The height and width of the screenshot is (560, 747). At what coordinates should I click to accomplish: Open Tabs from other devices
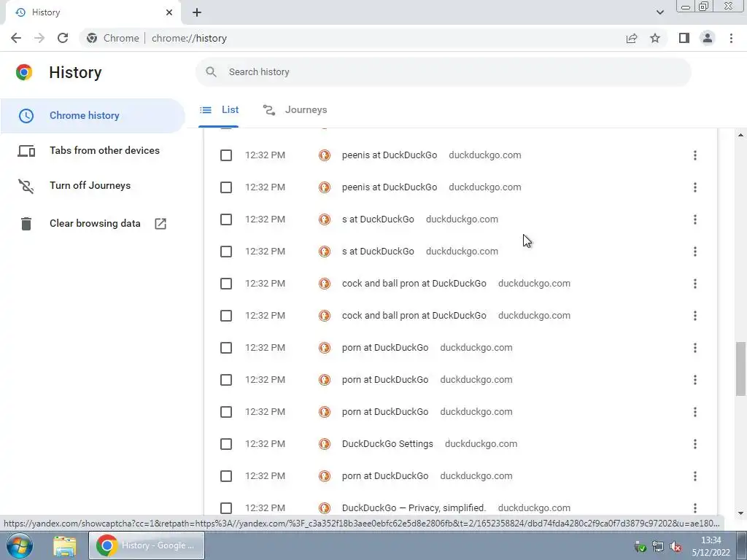[104, 150]
